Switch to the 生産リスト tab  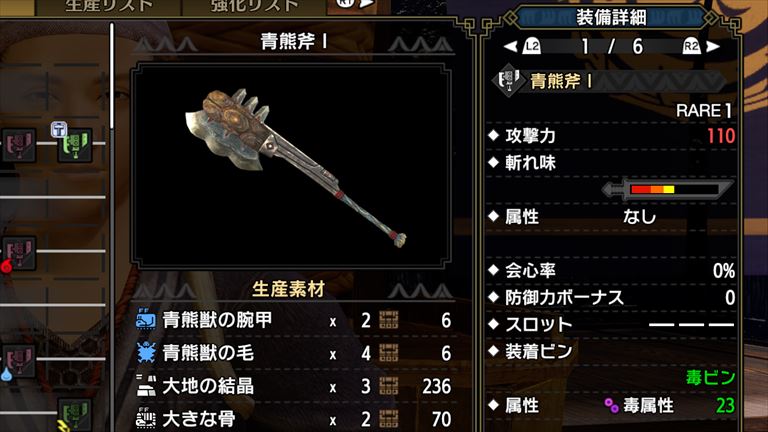click(x=109, y=6)
